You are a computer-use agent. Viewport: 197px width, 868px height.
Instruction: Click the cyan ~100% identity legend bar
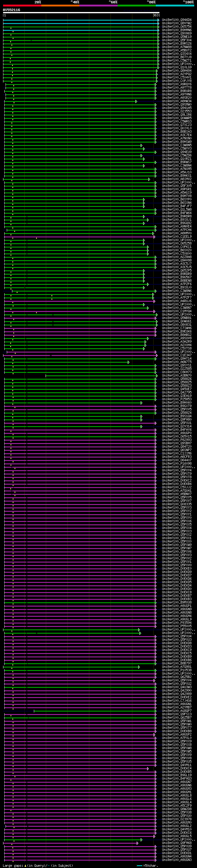(x=175, y=6)
